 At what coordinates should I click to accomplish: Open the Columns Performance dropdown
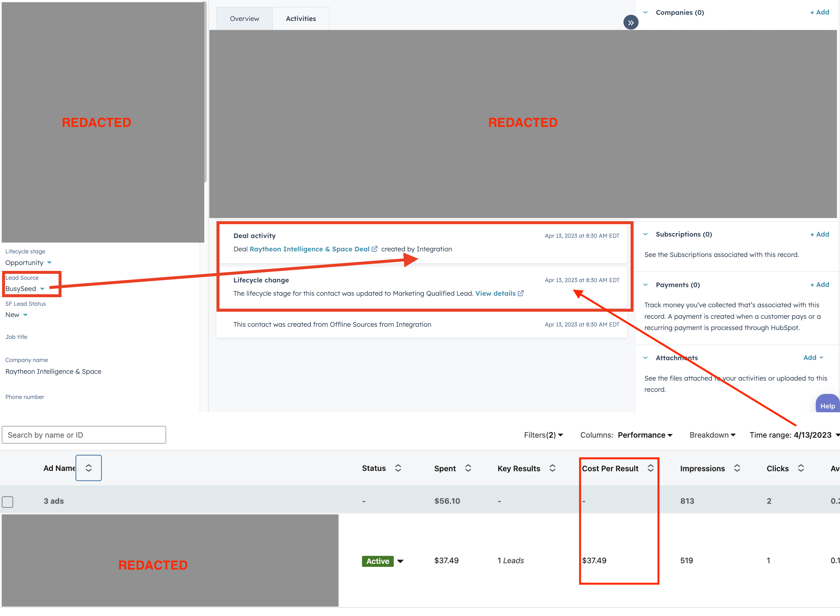click(644, 435)
